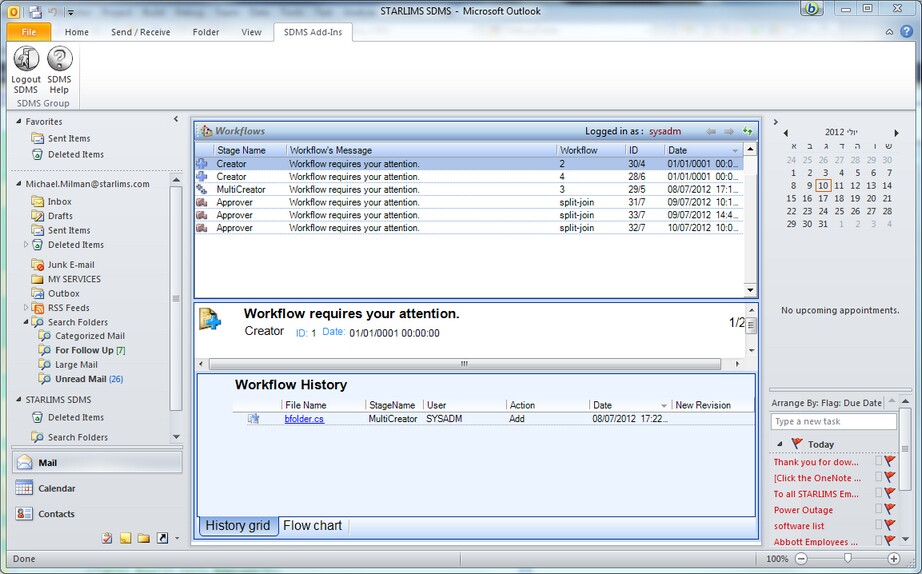922x574 pixels.
Task: Toggle flag on software list task
Action: click(890, 525)
